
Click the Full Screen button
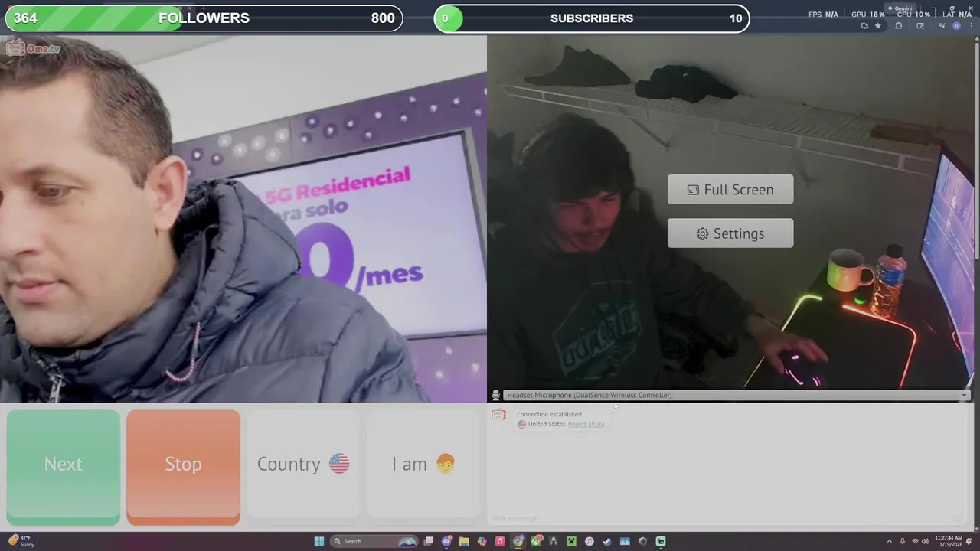[x=730, y=190]
